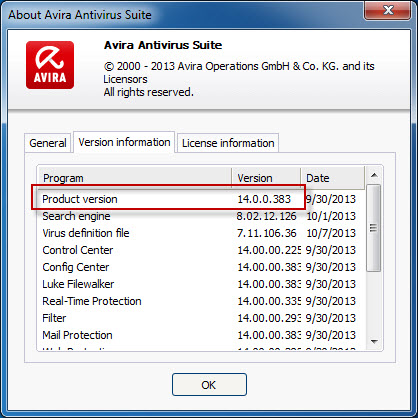This screenshot has height=418, width=418.
Task: Close the About Avira Antivirus Suite dialog
Action: pos(387,10)
